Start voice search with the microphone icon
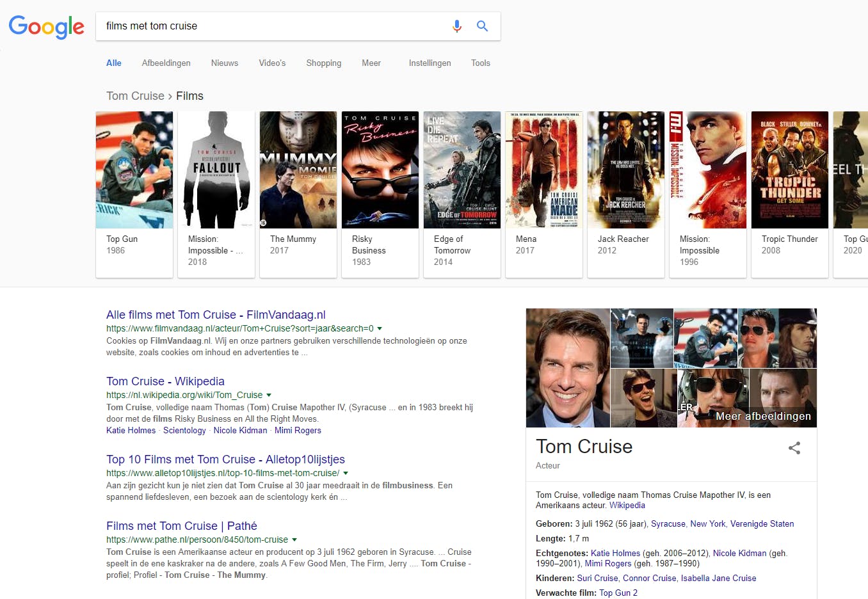 point(456,26)
